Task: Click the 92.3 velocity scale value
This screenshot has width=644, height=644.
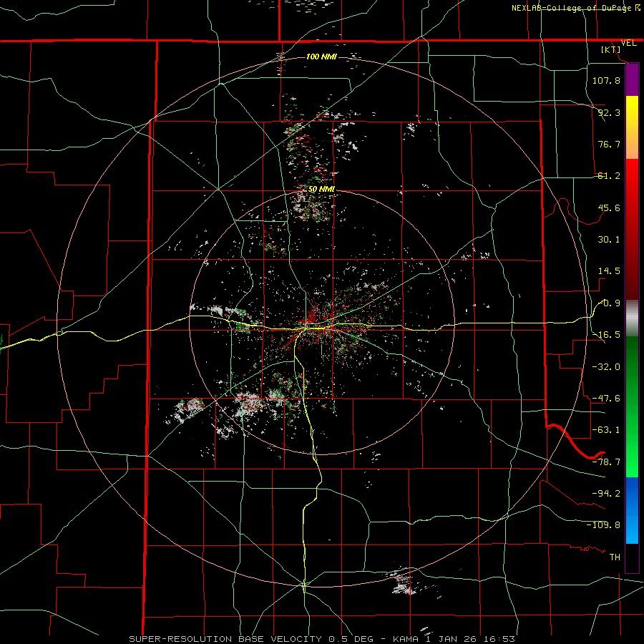Action: pos(609,112)
